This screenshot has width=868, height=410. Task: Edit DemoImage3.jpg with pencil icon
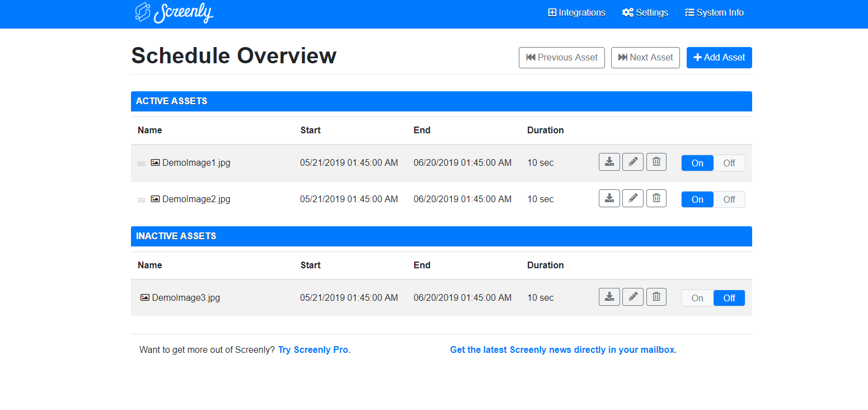tap(633, 297)
